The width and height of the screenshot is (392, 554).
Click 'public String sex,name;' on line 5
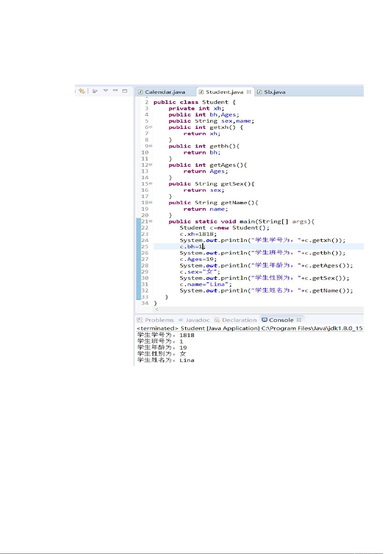[x=211, y=121]
